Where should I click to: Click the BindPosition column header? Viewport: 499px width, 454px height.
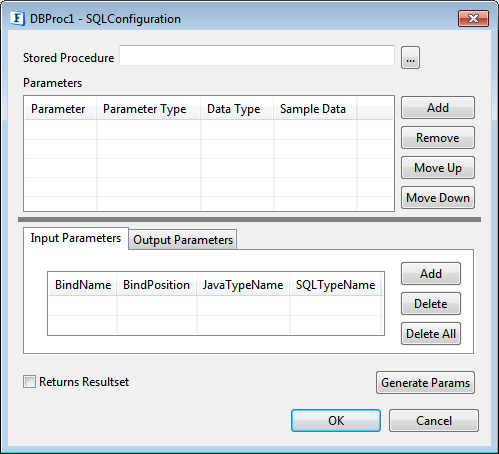point(156,285)
